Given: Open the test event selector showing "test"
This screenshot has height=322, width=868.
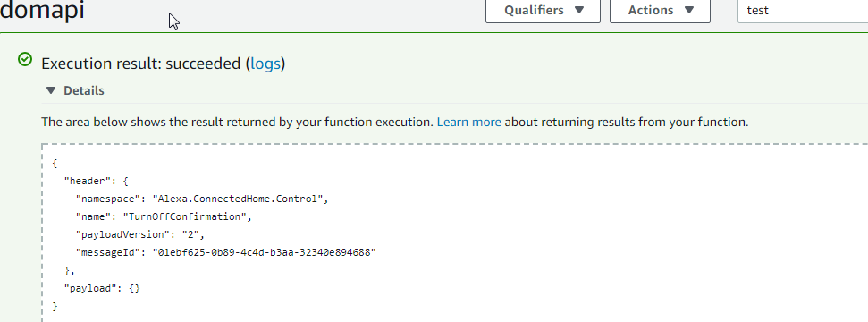Looking at the screenshot, I should point(803,11).
